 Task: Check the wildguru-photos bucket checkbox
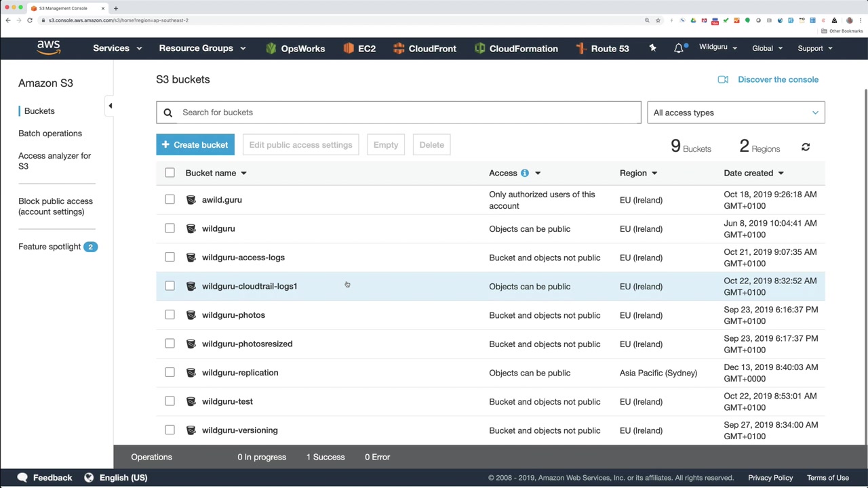coord(170,315)
